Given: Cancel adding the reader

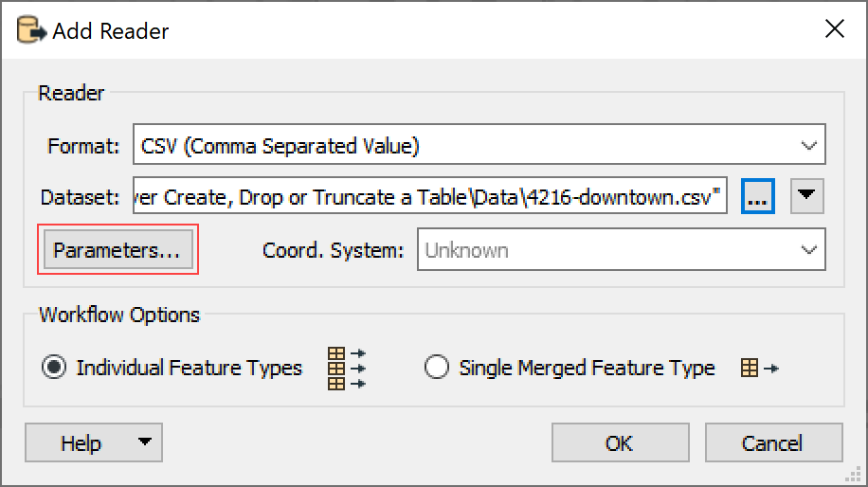Looking at the screenshot, I should click(x=773, y=442).
